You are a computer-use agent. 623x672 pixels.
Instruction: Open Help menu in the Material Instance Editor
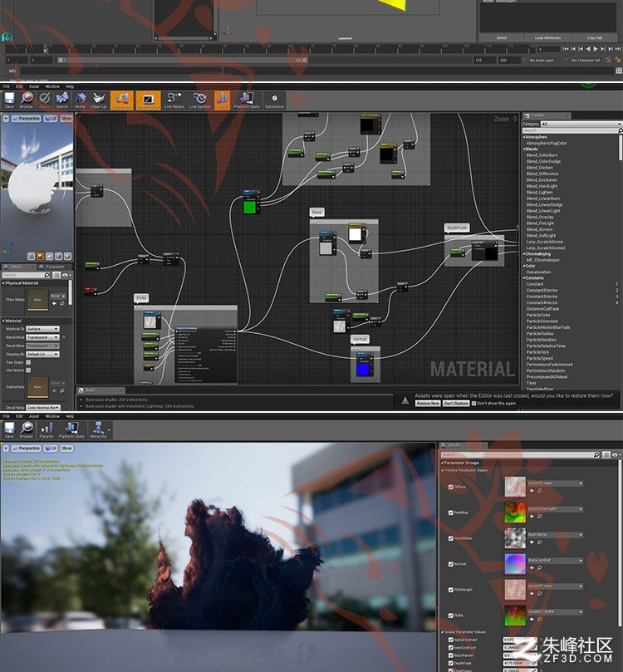pos(70,416)
